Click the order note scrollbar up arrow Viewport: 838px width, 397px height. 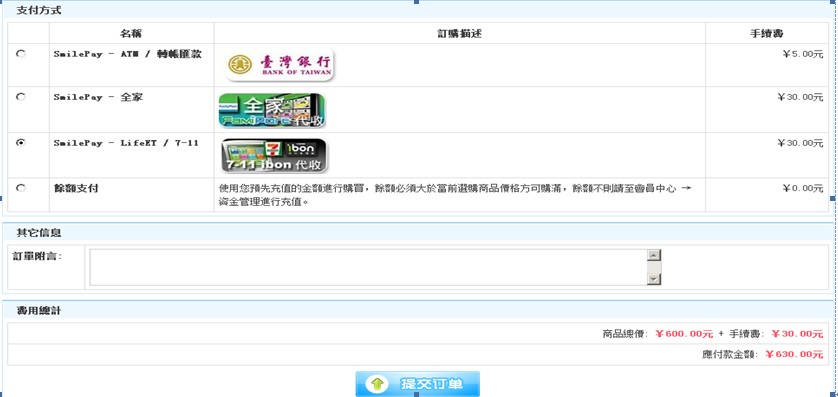coord(654,255)
